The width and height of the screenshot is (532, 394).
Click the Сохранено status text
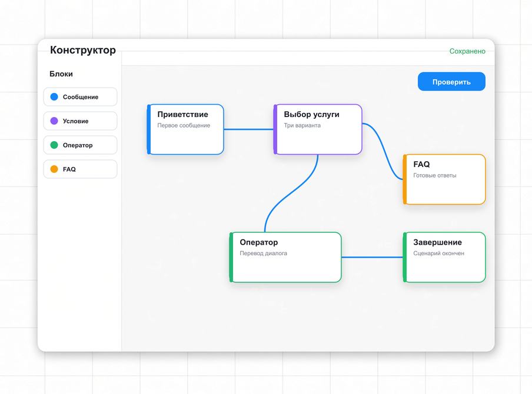point(467,51)
